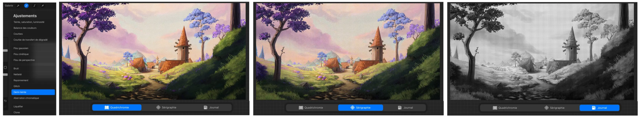Click the highlighted blue Quadrichromie button
Image resolution: width=644 pixels, height=121 pixels.
coord(116,107)
